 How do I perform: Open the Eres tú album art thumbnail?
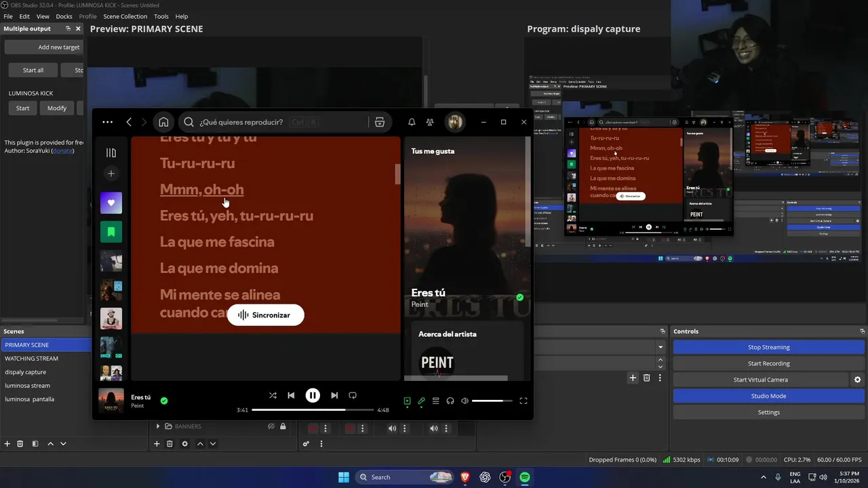pyautogui.click(x=111, y=401)
